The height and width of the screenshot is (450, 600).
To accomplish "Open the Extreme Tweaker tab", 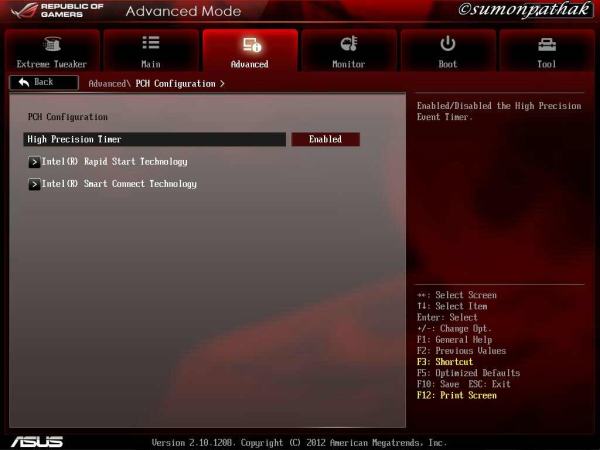I will [x=52, y=50].
